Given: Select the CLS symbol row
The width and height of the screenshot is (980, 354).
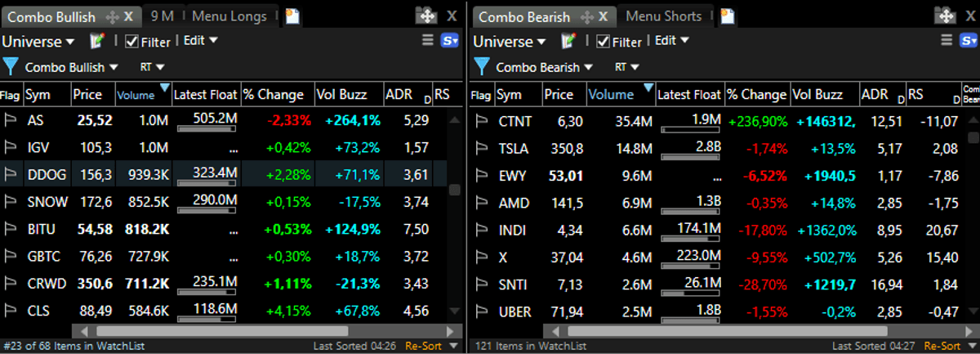Looking at the screenshot, I should click(225, 310).
